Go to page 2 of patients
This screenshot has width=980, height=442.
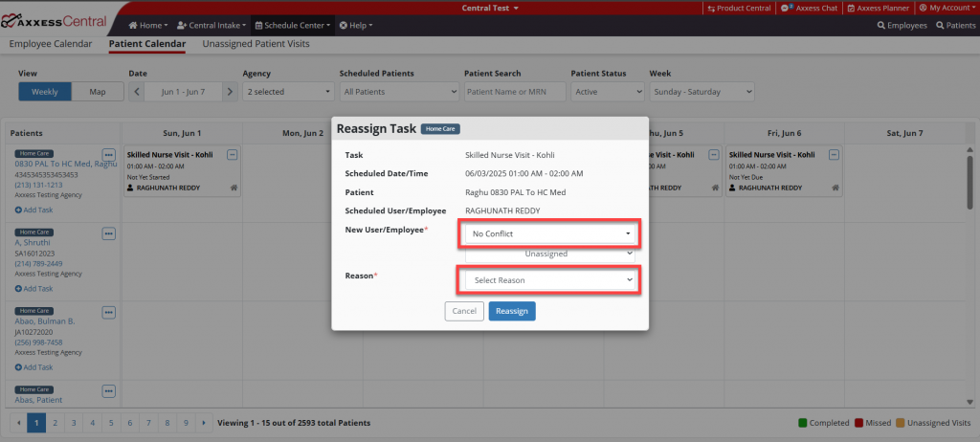pyautogui.click(x=56, y=422)
